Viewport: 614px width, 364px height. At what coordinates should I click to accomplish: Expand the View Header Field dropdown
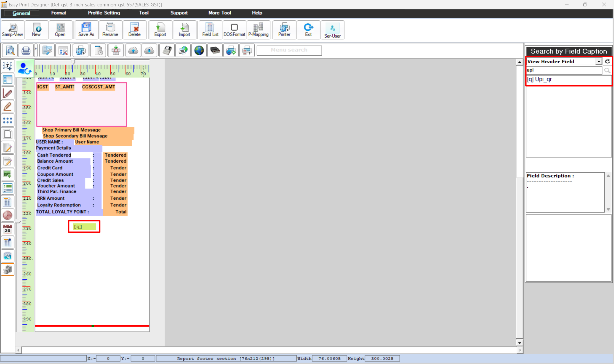598,61
